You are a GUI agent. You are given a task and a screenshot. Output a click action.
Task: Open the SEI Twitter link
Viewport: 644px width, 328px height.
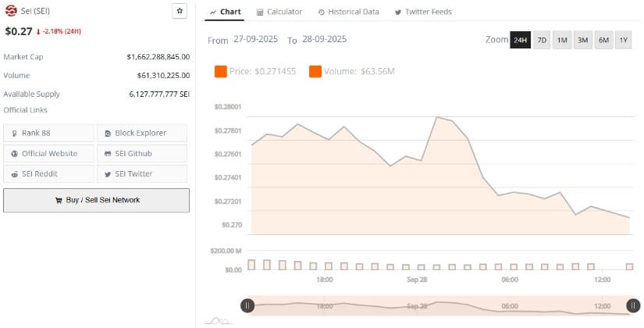coord(142,173)
